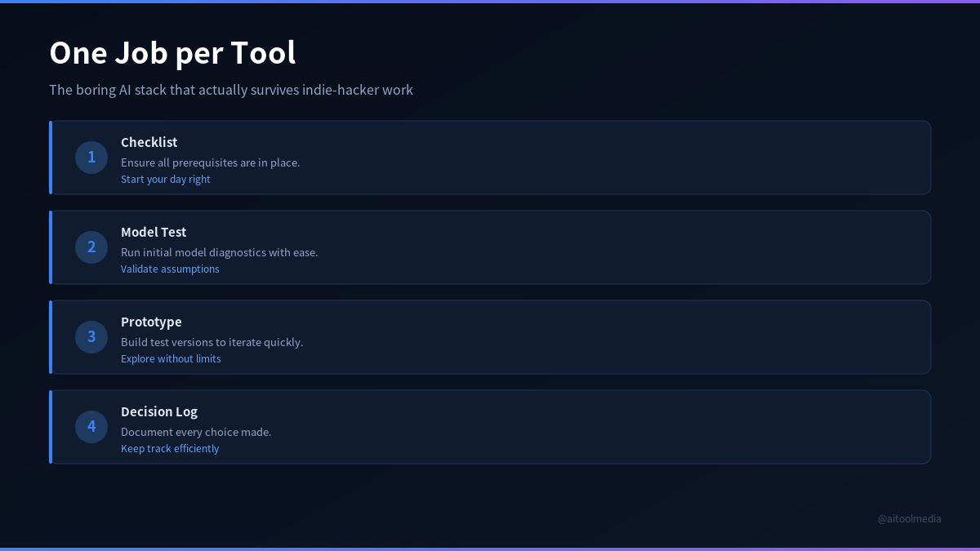Click the number 3 circle badge
This screenshot has width=980, height=551.
[91, 337]
